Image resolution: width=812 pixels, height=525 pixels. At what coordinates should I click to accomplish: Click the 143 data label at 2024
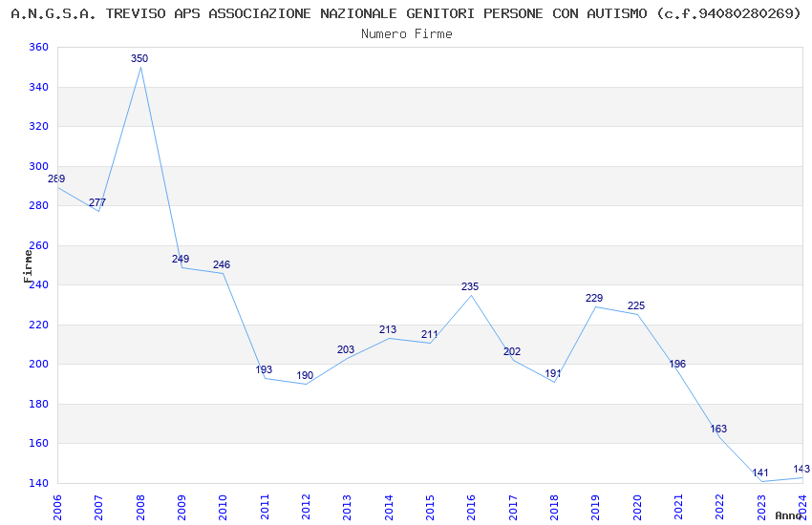(801, 469)
